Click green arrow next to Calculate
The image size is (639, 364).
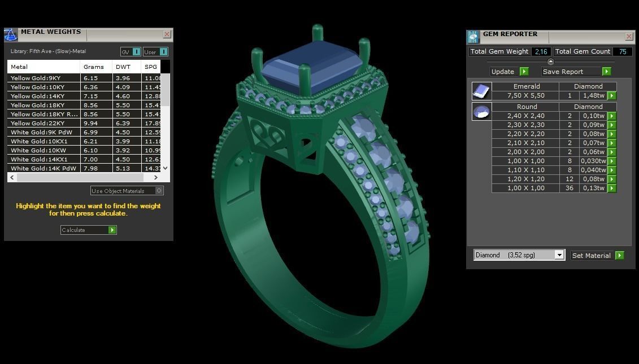[112, 230]
